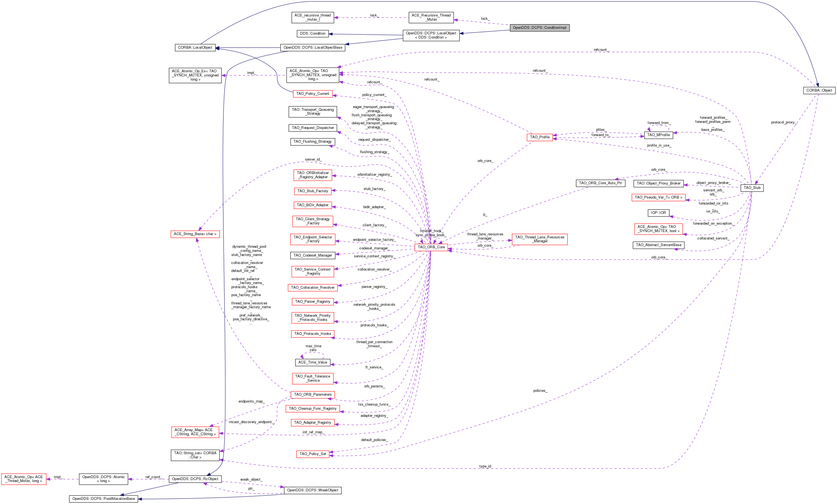Open the TAO_MProfile node

[x=658, y=135]
